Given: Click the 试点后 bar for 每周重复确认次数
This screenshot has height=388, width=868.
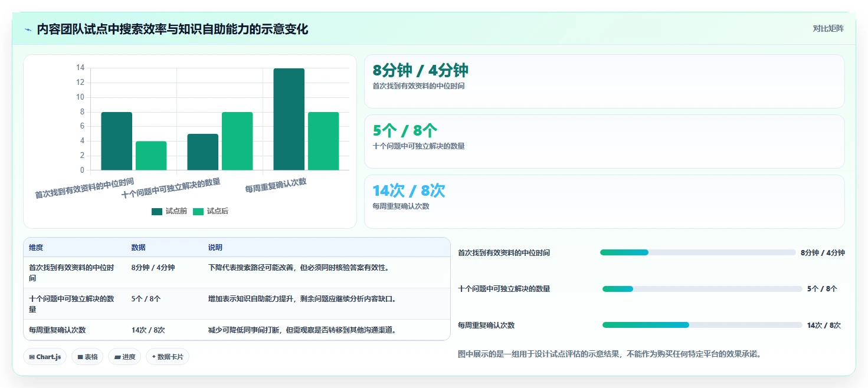Looking at the screenshot, I should click(x=323, y=141).
